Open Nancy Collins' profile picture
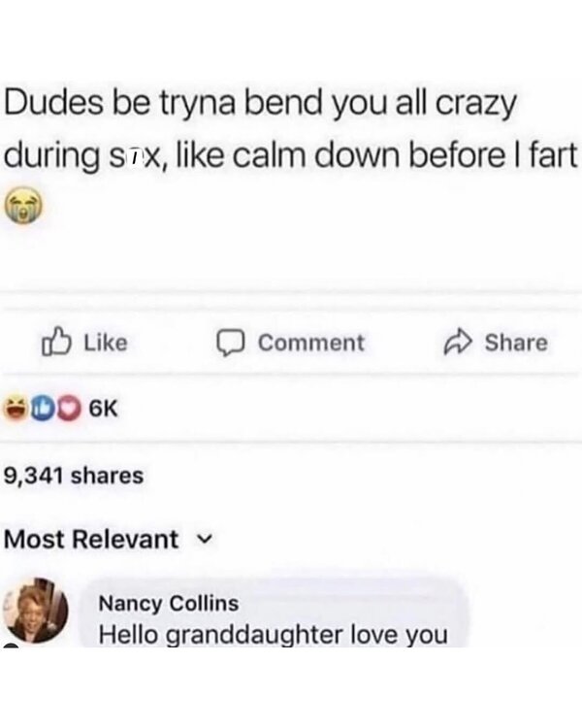The height and width of the screenshot is (728, 582). click(41, 613)
